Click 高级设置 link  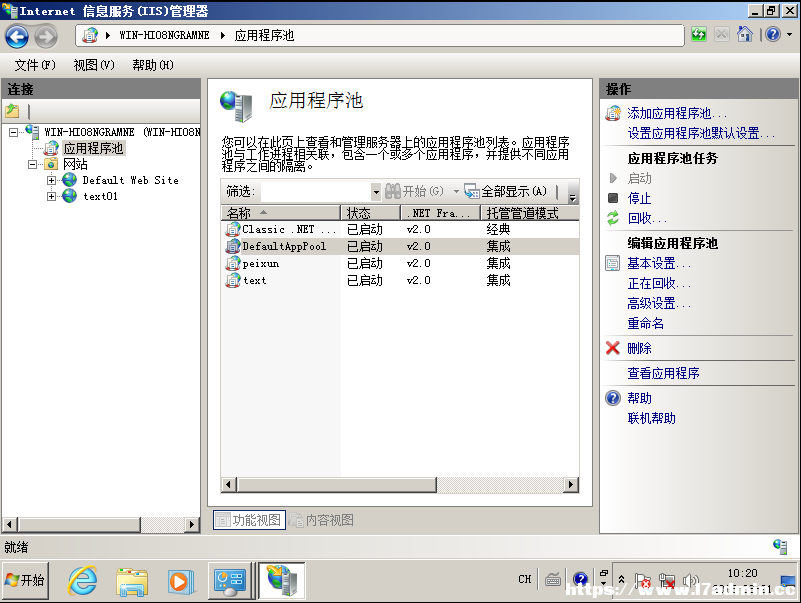(659, 303)
